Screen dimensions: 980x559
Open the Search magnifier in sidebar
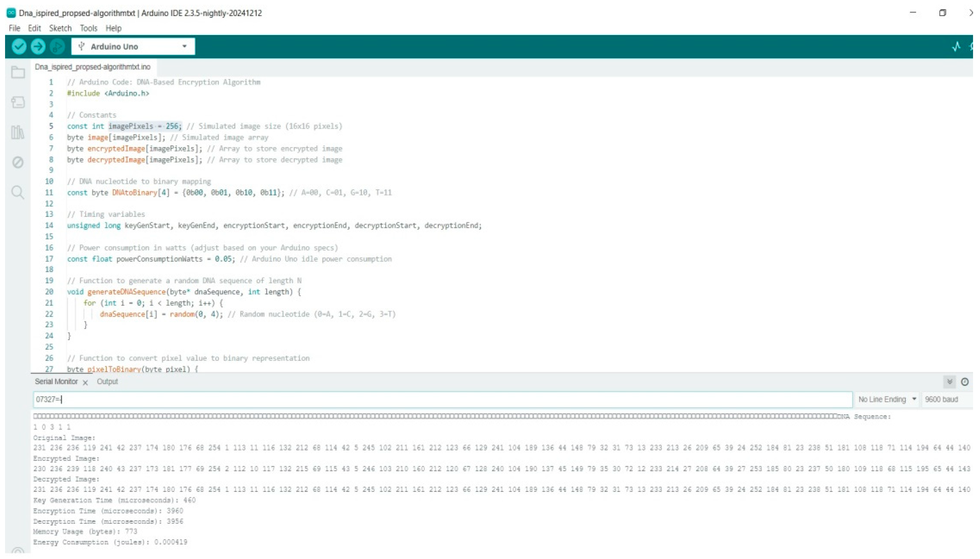coord(18,192)
